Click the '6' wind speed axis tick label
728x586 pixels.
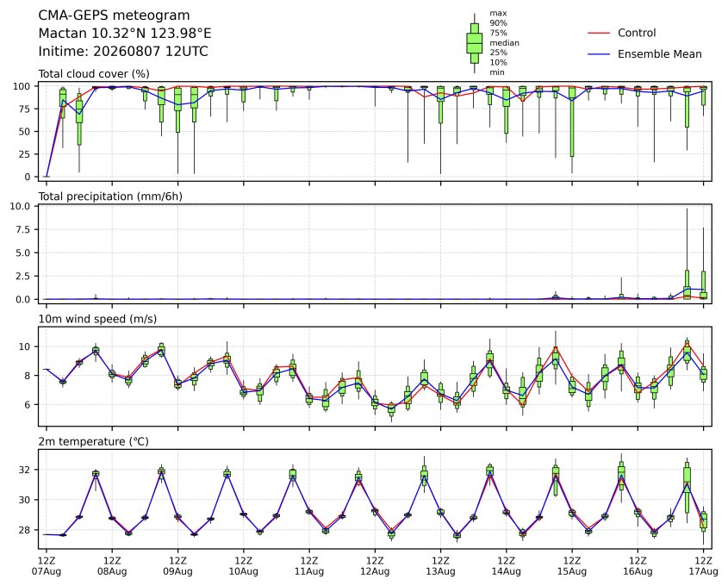(x=28, y=405)
